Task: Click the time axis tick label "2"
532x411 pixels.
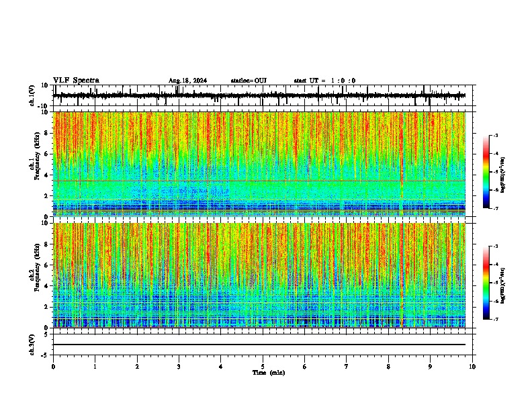Action: [137, 367]
